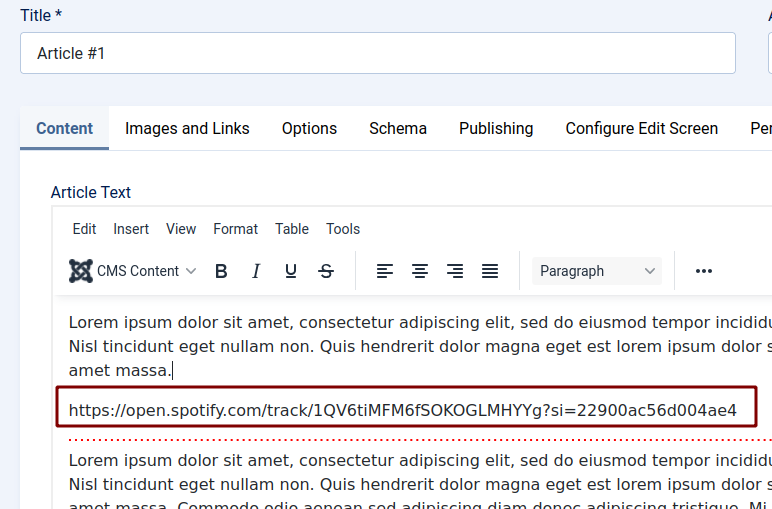Open the Tools menu
The image size is (772, 509).
[x=343, y=229]
